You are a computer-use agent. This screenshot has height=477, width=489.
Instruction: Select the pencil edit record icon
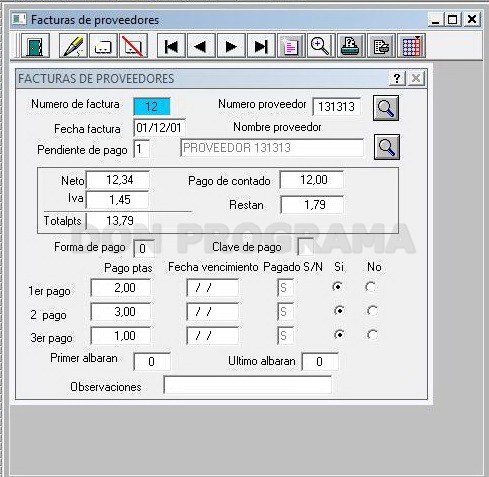click(x=73, y=46)
